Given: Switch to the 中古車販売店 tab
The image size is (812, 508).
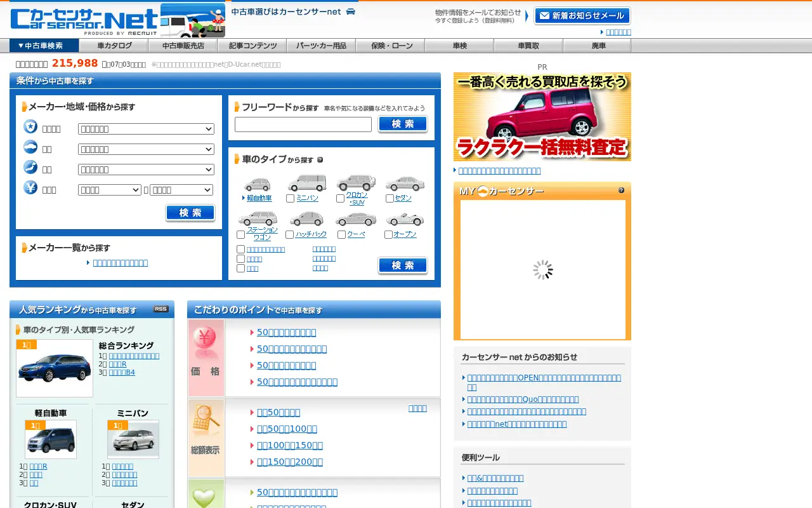Looking at the screenshot, I should coord(183,46).
